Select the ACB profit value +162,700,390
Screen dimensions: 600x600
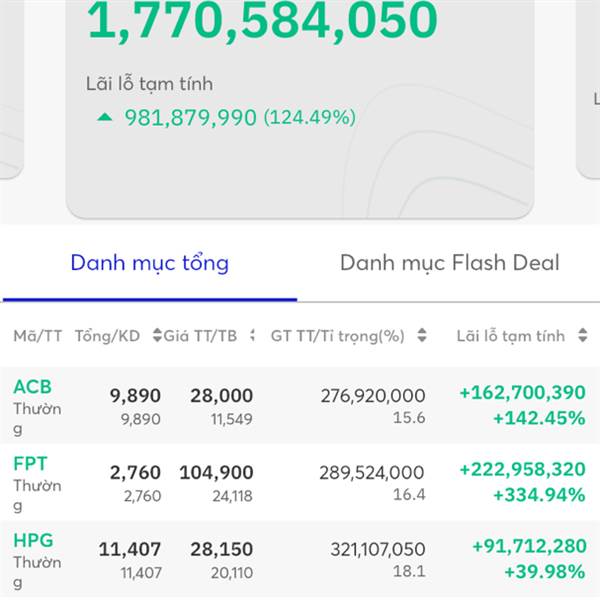(x=522, y=393)
